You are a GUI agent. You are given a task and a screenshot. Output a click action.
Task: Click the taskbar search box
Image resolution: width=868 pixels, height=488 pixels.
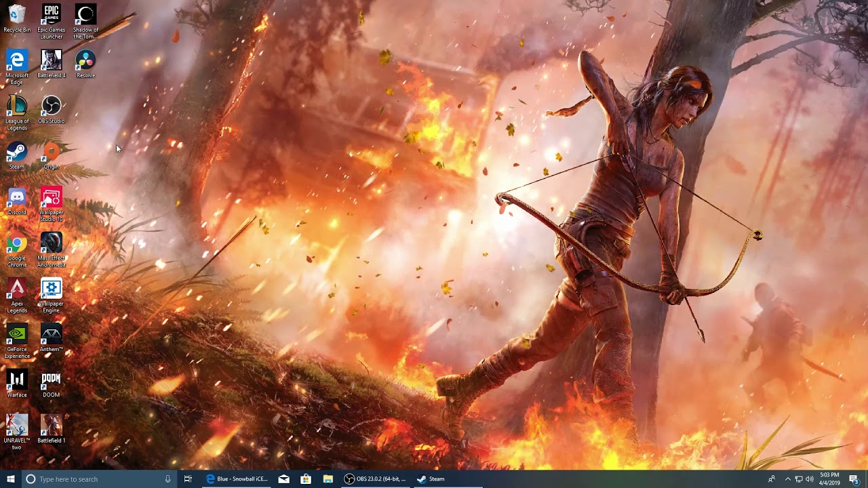99,479
